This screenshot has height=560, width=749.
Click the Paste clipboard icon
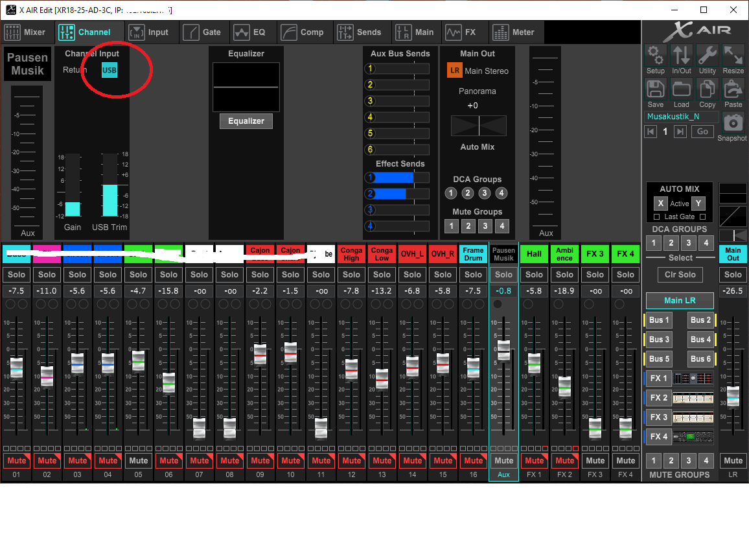click(733, 89)
